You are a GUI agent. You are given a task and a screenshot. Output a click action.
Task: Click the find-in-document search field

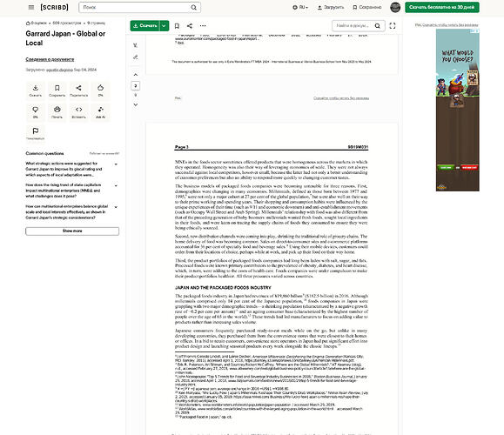353,26
